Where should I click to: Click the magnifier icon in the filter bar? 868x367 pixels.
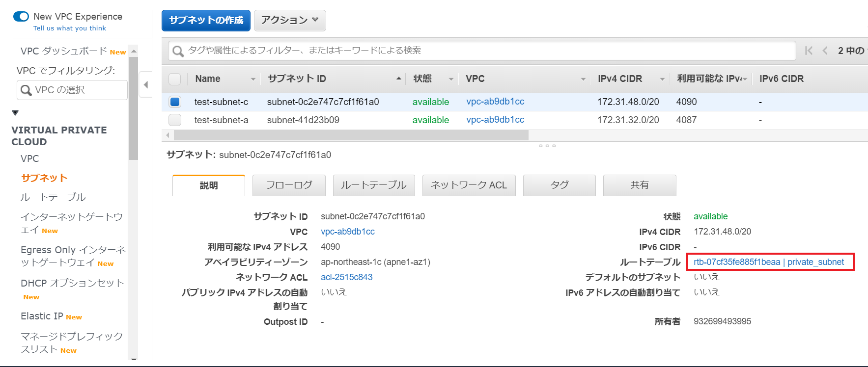pos(178,51)
